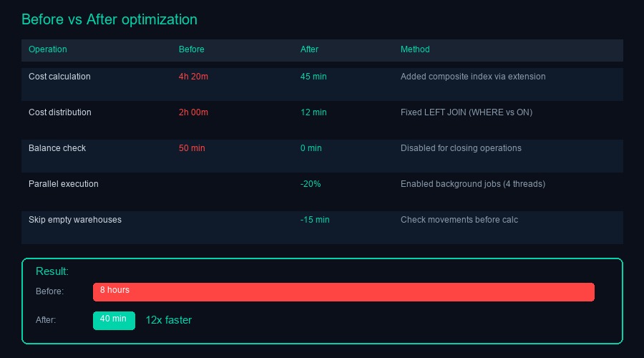This screenshot has width=644, height=358.
Task: Select the After column header
Action: [x=309, y=49]
